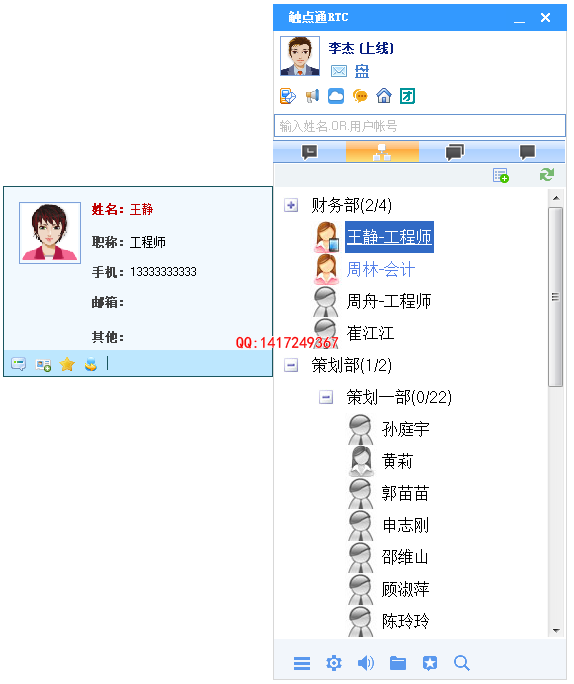Open the hamburger main menu icon
This screenshot has height=684, width=574.
pos(302,663)
